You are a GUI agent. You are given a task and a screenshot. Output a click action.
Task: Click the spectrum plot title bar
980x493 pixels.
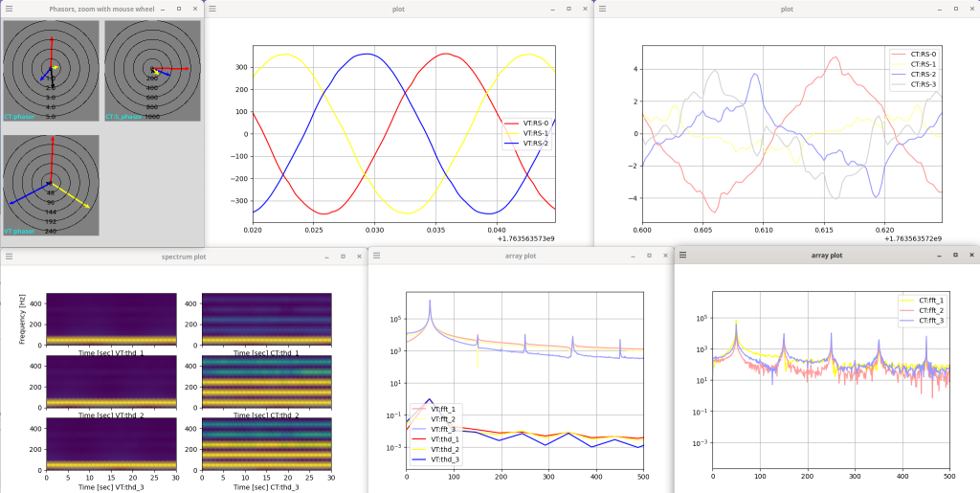pos(184,257)
